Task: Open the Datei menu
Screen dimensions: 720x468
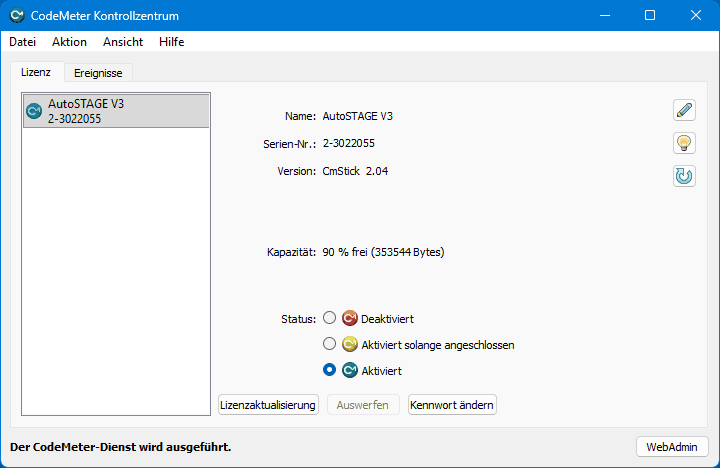Action: pyautogui.click(x=22, y=42)
